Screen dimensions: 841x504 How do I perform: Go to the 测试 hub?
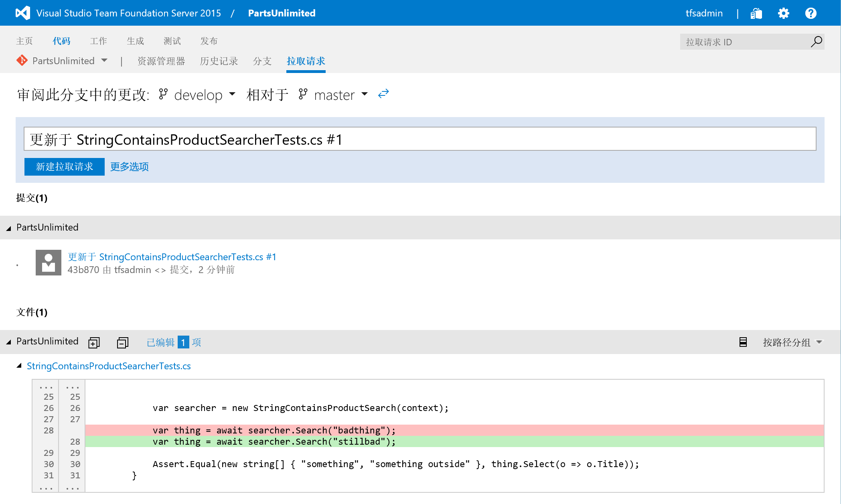[x=172, y=41]
